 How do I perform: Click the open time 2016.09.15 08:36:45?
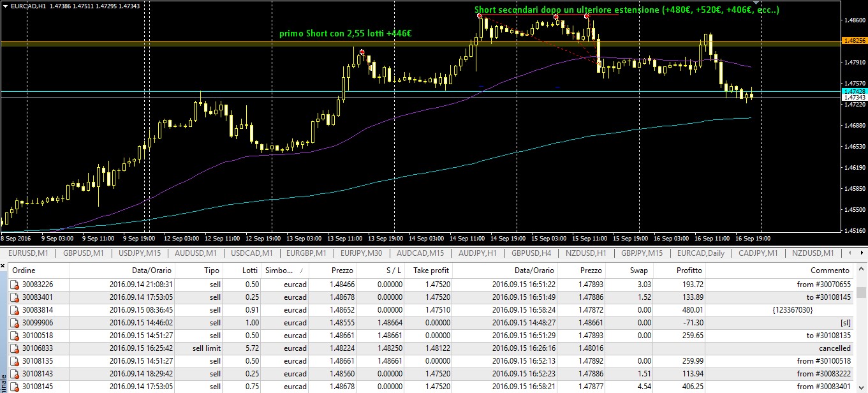point(141,309)
